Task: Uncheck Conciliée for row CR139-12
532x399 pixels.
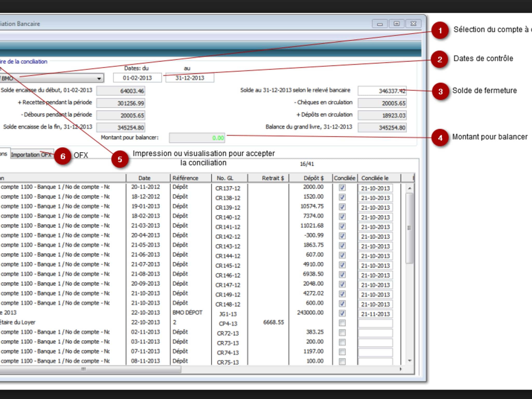Action: (x=342, y=207)
